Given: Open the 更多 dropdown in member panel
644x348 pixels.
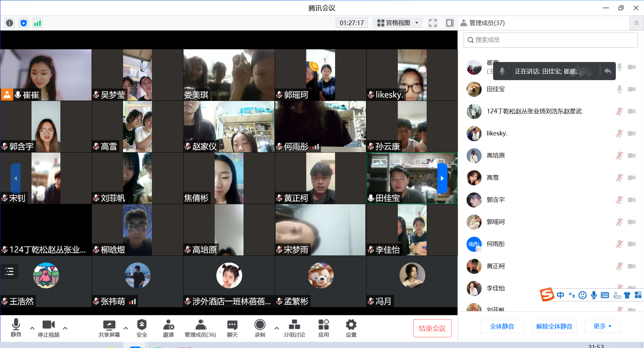Looking at the screenshot, I should 602,326.
